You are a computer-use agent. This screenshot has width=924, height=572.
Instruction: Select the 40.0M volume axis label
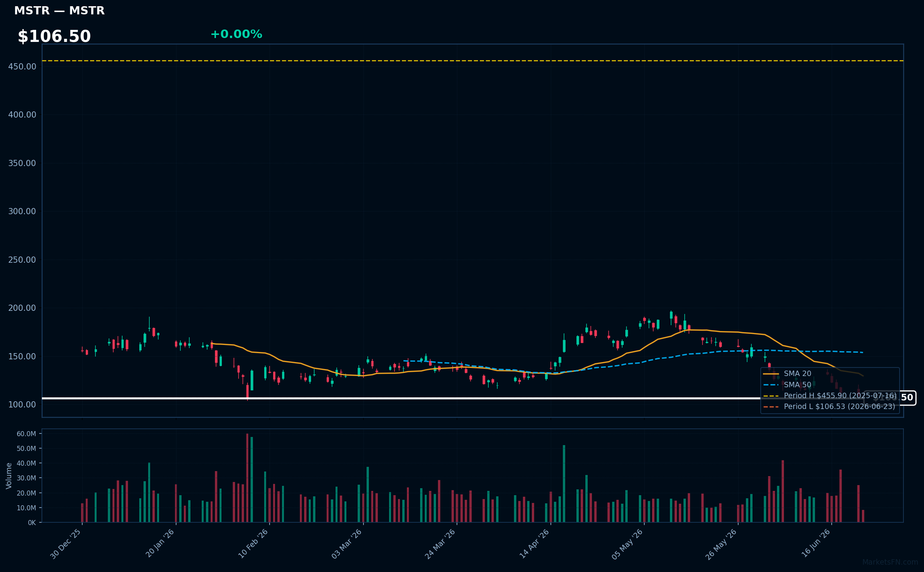[x=26, y=463]
